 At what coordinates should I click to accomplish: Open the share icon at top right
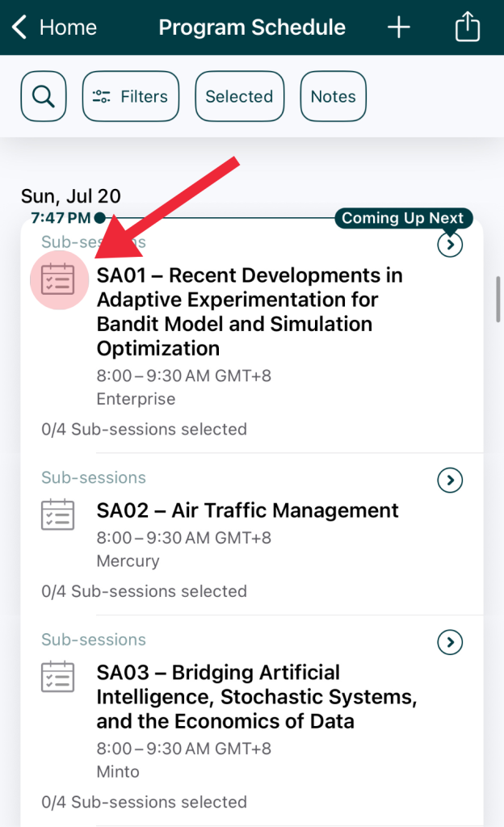tap(467, 27)
